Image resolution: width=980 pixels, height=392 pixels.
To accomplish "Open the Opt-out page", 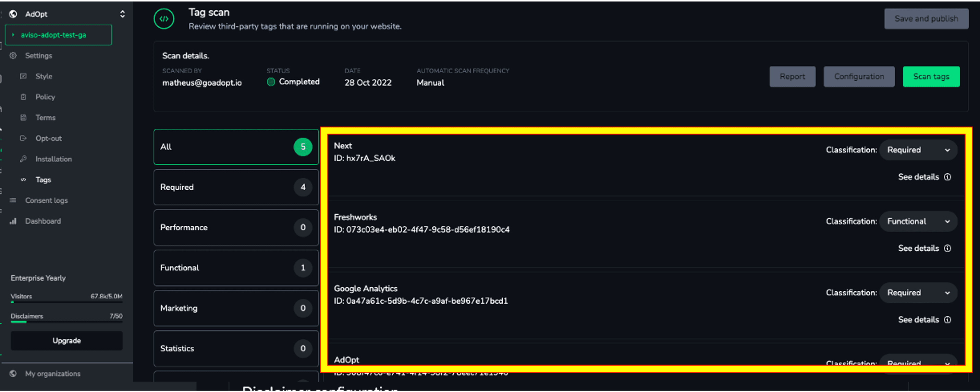I will tap(48, 138).
